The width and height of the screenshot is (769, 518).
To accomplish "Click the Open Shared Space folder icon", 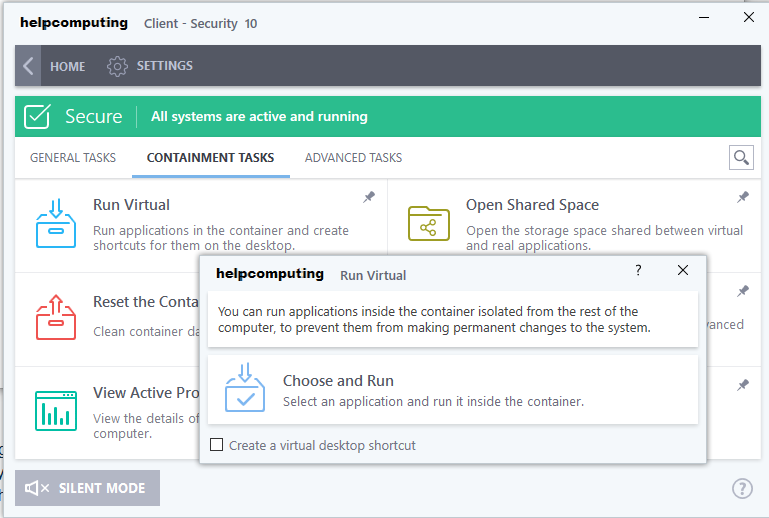I will (429, 223).
